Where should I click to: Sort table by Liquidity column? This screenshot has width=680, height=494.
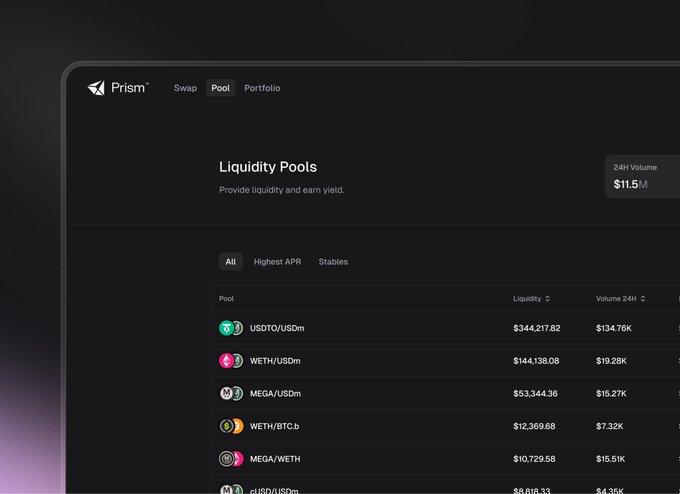click(x=531, y=298)
